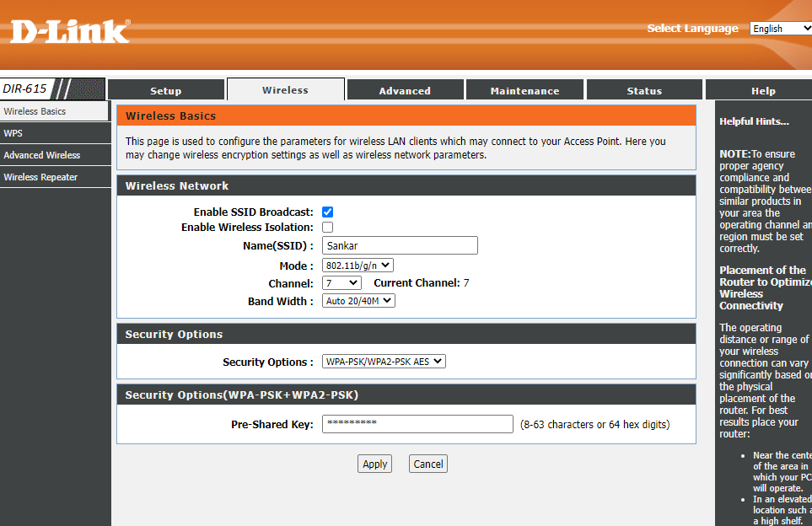Screen dimensions: 812x526
Task: Switch to the Setup tab
Action: point(165,90)
